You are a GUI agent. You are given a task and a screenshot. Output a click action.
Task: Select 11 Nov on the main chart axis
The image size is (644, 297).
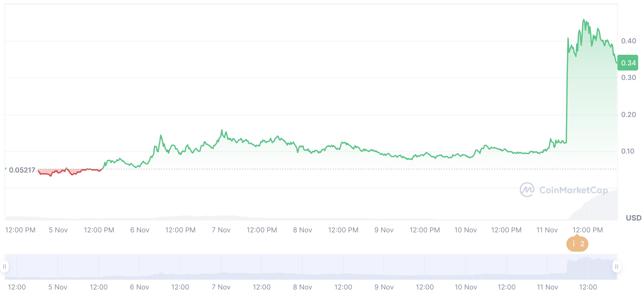point(547,230)
